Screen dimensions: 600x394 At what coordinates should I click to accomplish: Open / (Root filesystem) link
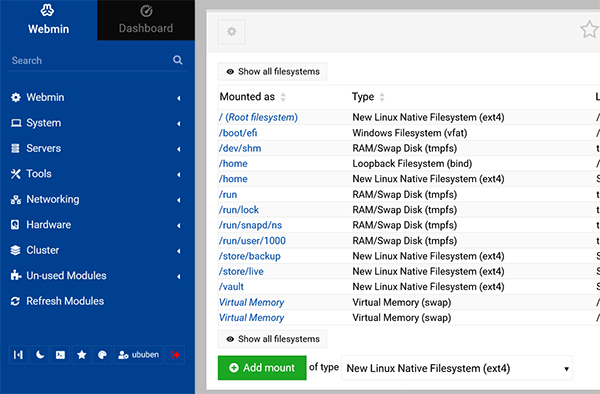pos(258,117)
